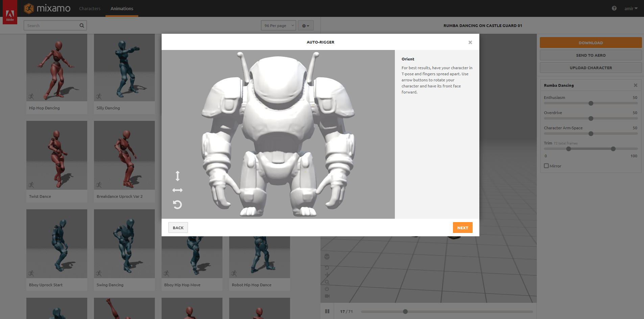Select the Hip Hop Dancing animation thumbnail

tap(57, 68)
